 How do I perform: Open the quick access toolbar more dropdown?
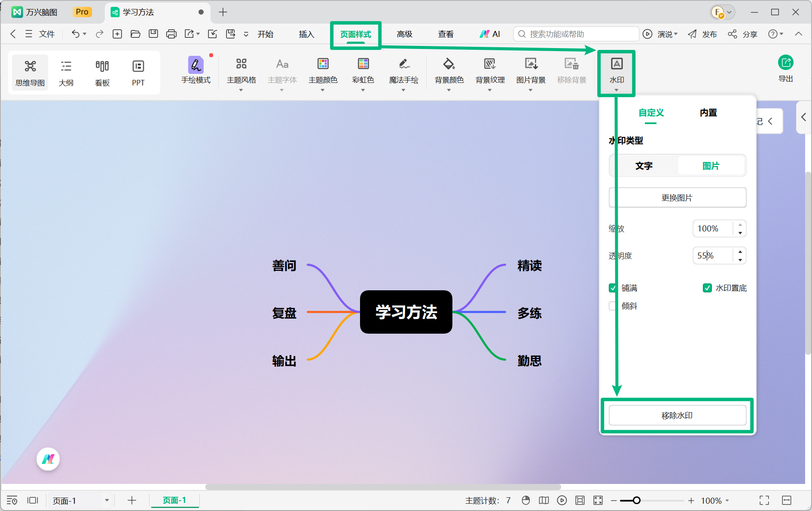tap(246, 34)
